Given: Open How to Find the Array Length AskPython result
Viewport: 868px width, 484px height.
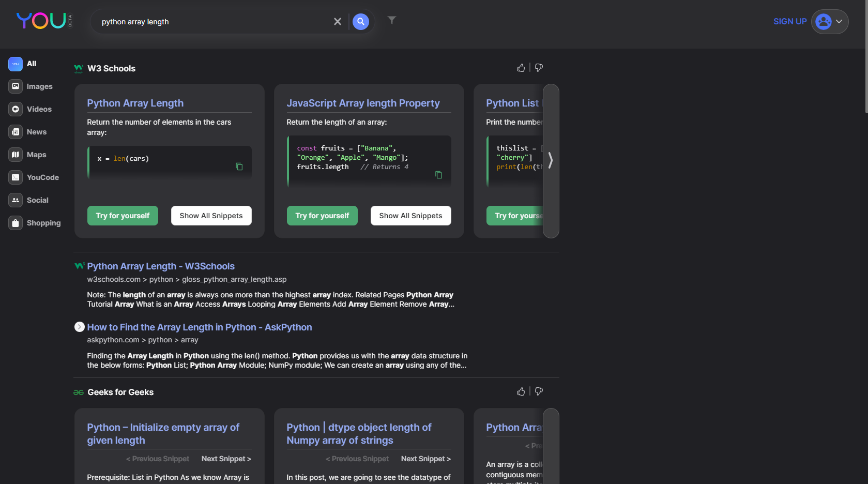Looking at the screenshot, I should [200, 327].
